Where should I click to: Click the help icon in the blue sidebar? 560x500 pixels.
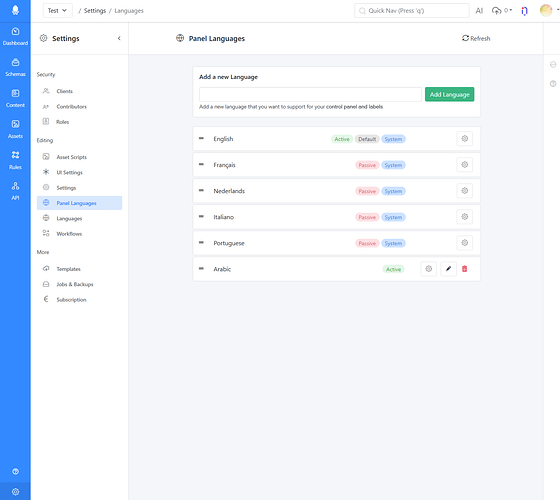pyautogui.click(x=15, y=471)
